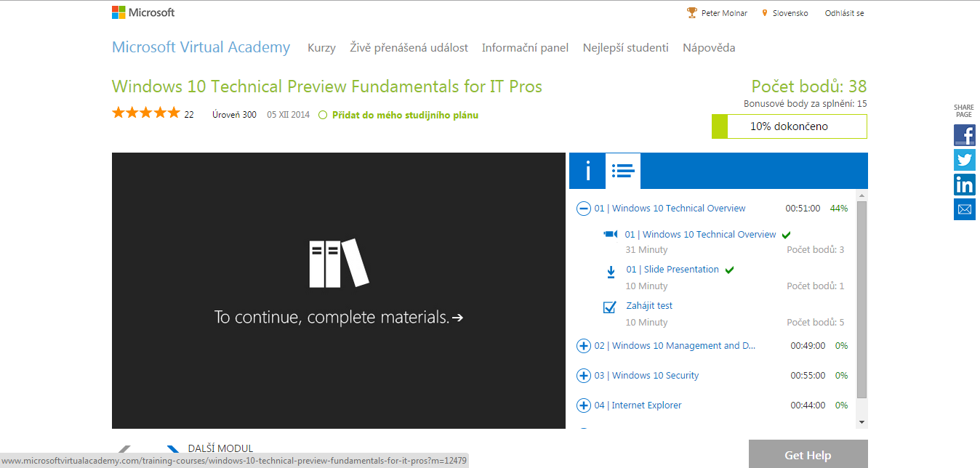Screen dimensions: 980x468
Task: Click the download icon for Slide Presentation
Action: (x=611, y=272)
